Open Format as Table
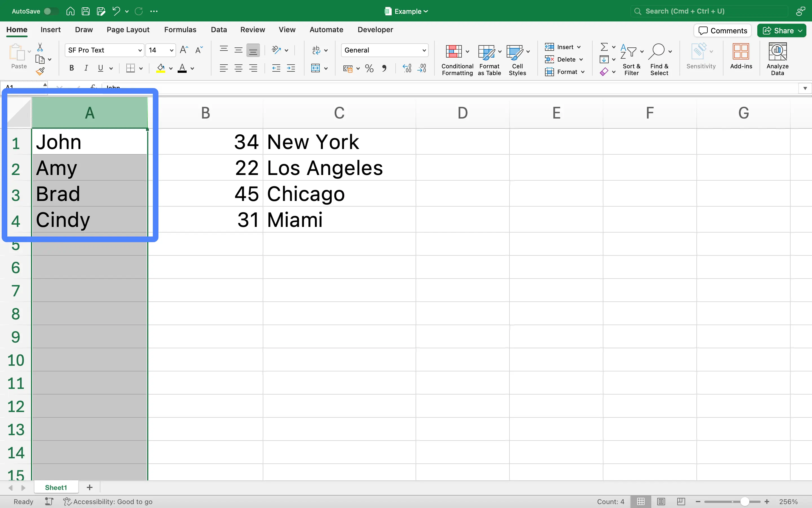The height and width of the screenshot is (508, 812). click(x=489, y=60)
